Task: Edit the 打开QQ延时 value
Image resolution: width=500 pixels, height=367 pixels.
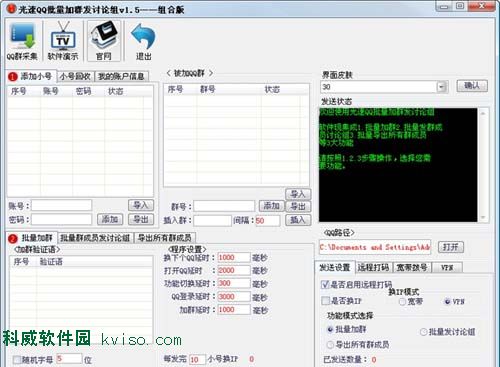Action: tap(233, 270)
